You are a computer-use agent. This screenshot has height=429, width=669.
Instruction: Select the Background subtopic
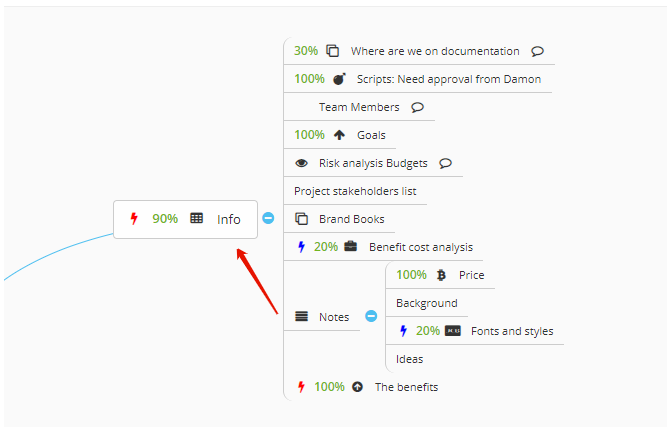pos(427,303)
